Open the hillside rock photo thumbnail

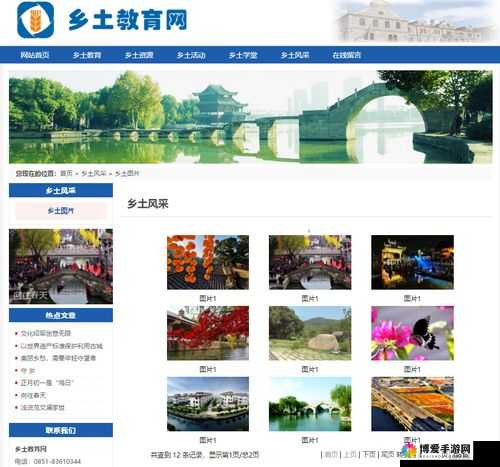tap(310, 333)
